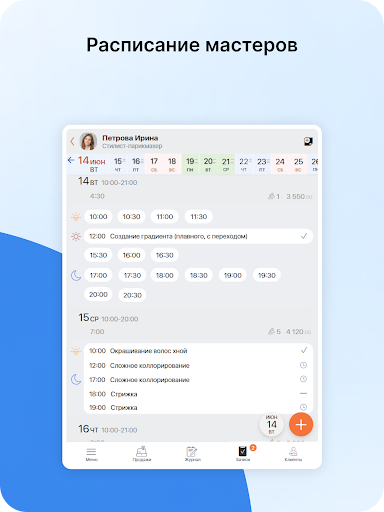
Task: Click the clock icon on the 17:00 колорирование row
Action: coord(303,379)
